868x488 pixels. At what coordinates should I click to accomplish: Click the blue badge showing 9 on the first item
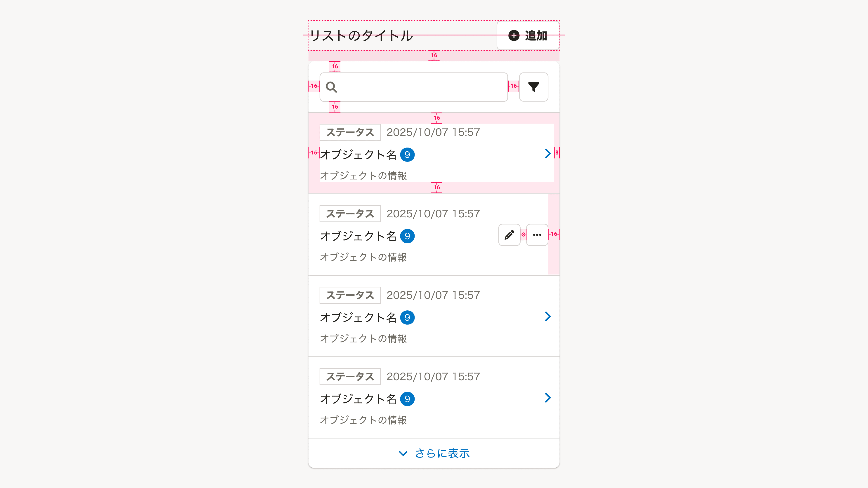pyautogui.click(x=407, y=155)
